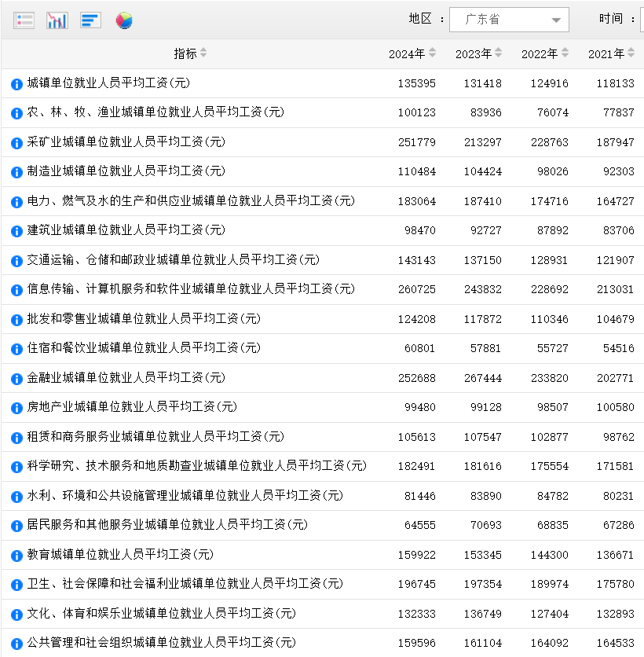Info icon for 住宿和餐饮业 row
The width and height of the screenshot is (644, 657).
pos(16,349)
